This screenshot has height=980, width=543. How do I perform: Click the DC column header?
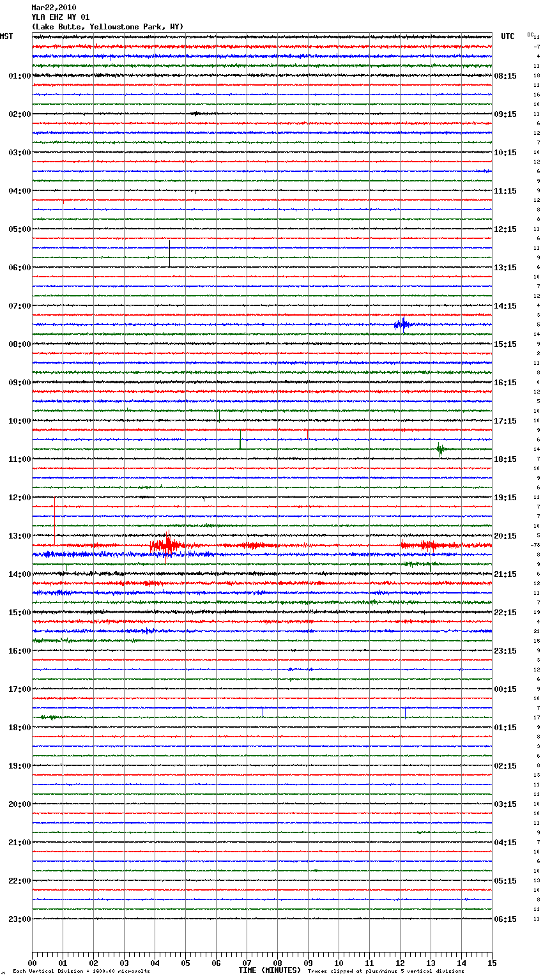pyautogui.click(x=530, y=34)
